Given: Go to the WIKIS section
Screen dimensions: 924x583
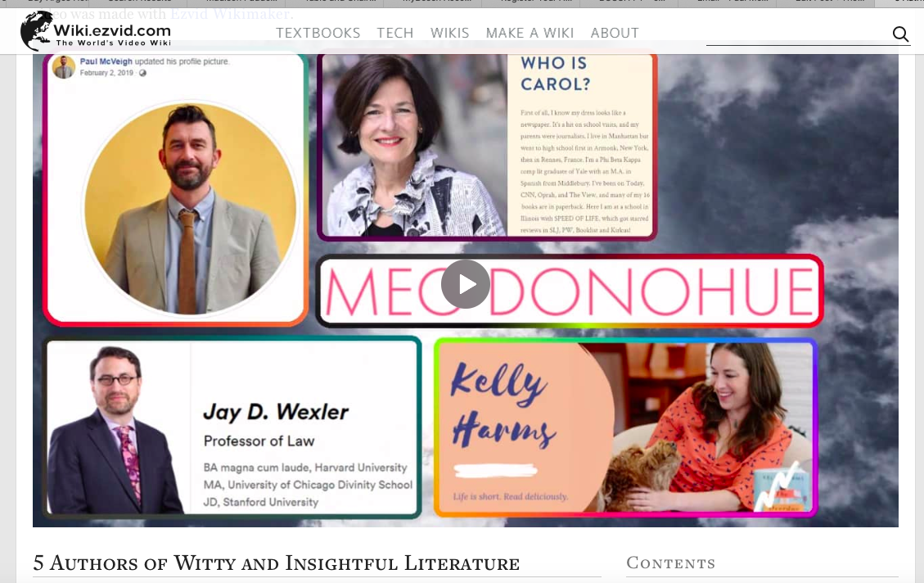Looking at the screenshot, I should pos(449,33).
